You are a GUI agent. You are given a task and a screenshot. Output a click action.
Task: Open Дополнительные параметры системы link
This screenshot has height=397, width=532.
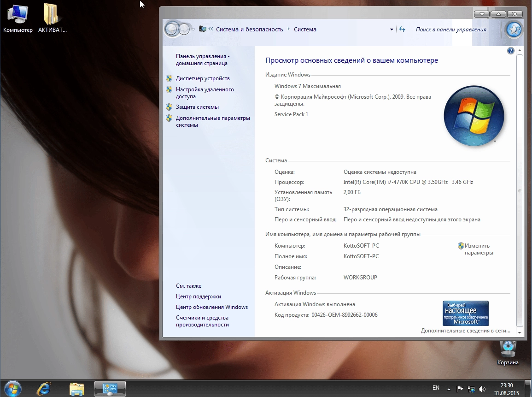point(213,122)
